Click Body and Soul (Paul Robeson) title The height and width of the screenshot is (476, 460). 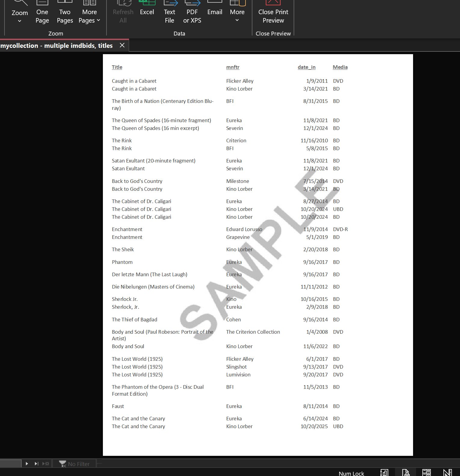point(162,335)
